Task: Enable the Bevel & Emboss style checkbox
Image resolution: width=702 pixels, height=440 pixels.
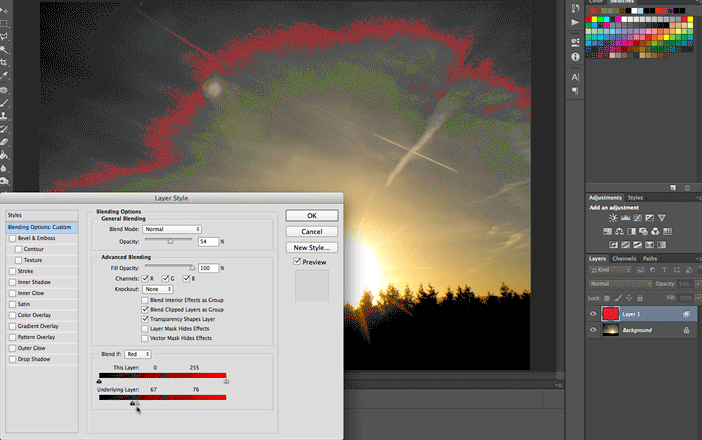Action: click(13, 238)
